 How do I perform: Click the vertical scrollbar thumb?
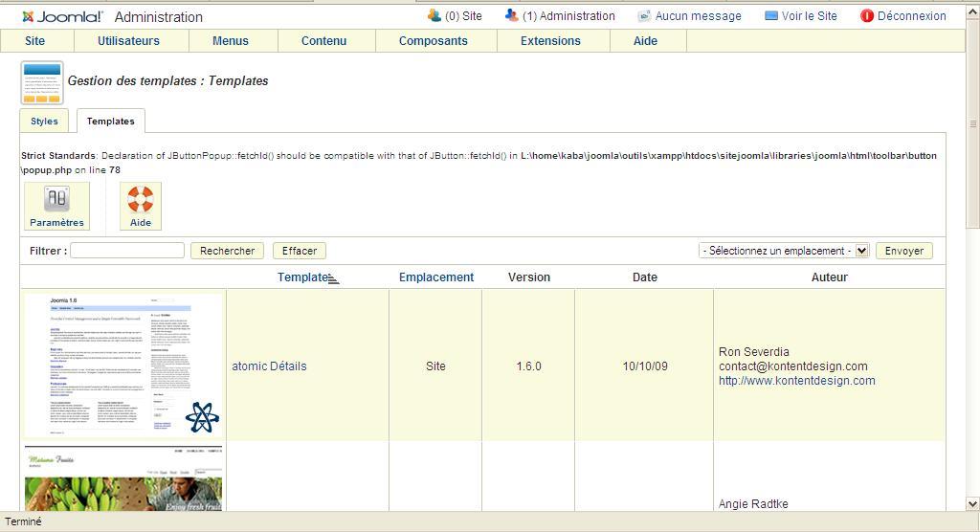(972, 125)
